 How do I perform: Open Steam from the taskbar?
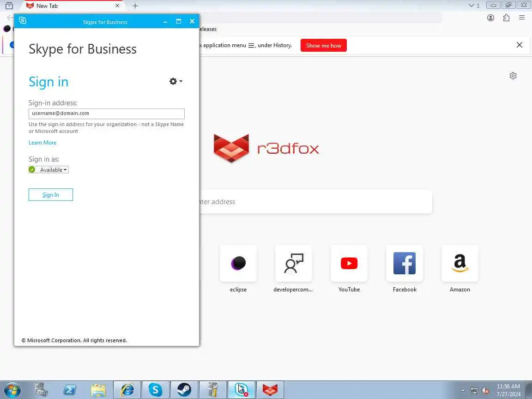coord(184,390)
